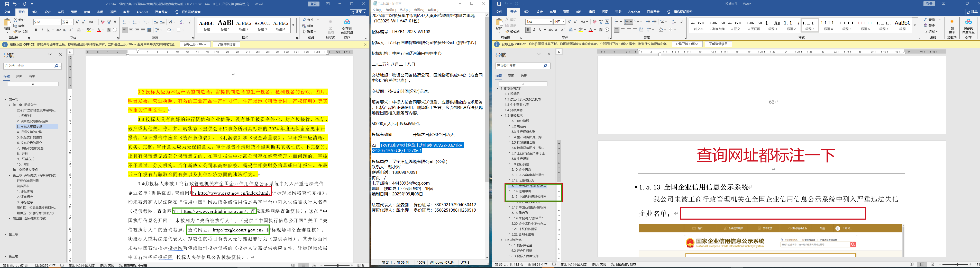Increase font size in left Word window
This screenshot has width=980, height=268.
click(x=77, y=22)
